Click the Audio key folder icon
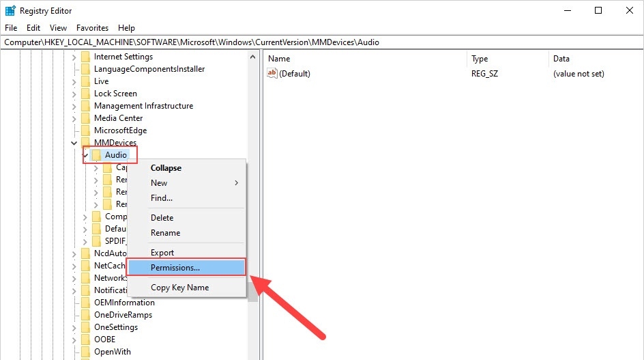The image size is (644, 360). click(x=96, y=155)
